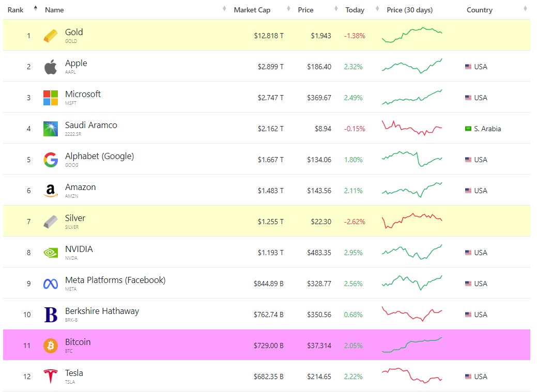View Bitcoin 30-day price sparkline
The height and width of the screenshot is (392, 537).
(x=412, y=345)
